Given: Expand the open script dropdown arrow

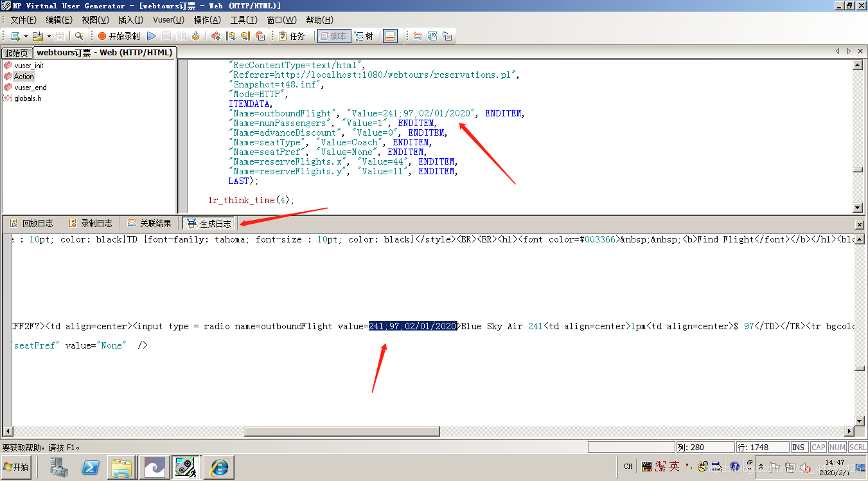Looking at the screenshot, I should [x=48, y=36].
